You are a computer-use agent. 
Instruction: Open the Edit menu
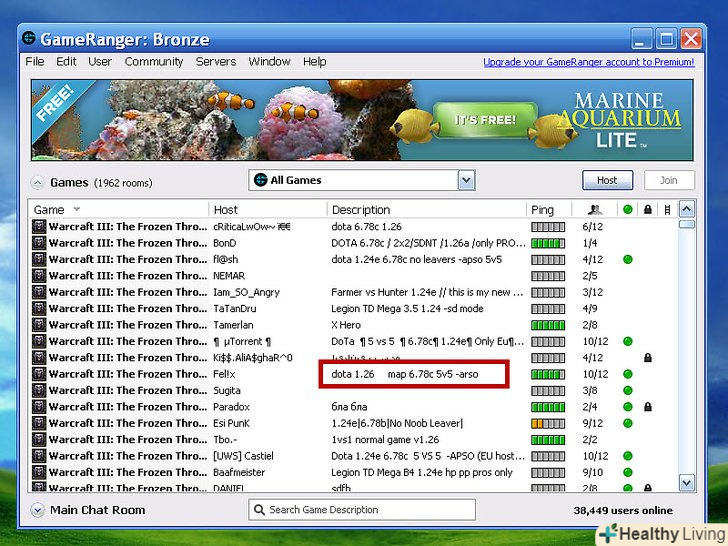click(66, 61)
